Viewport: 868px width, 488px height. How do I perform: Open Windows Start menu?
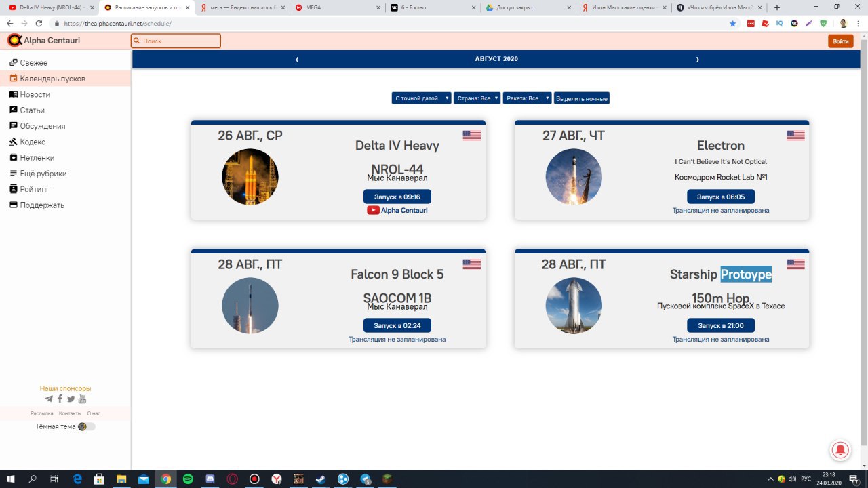coord(11,479)
